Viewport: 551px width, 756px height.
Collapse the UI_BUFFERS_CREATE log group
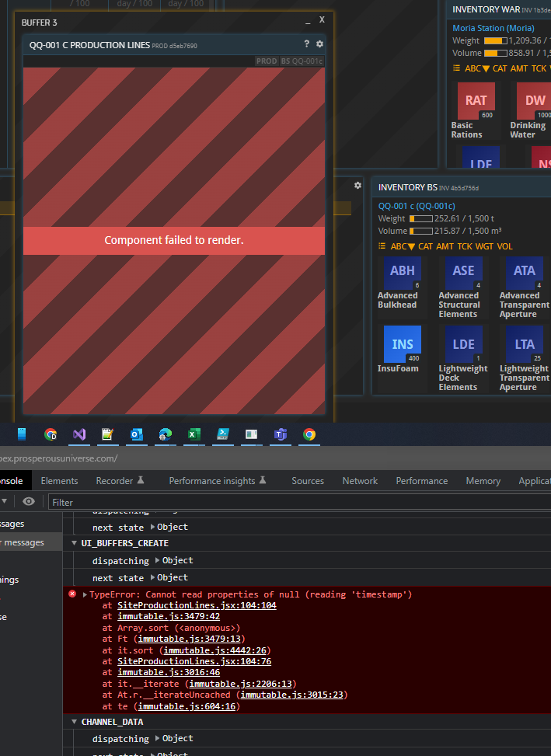click(x=75, y=543)
